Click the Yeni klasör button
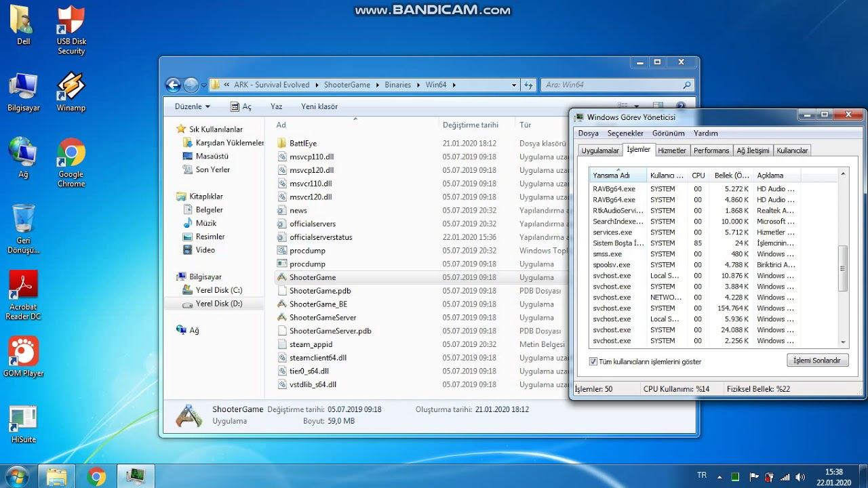The height and width of the screenshot is (488, 868). tap(319, 106)
